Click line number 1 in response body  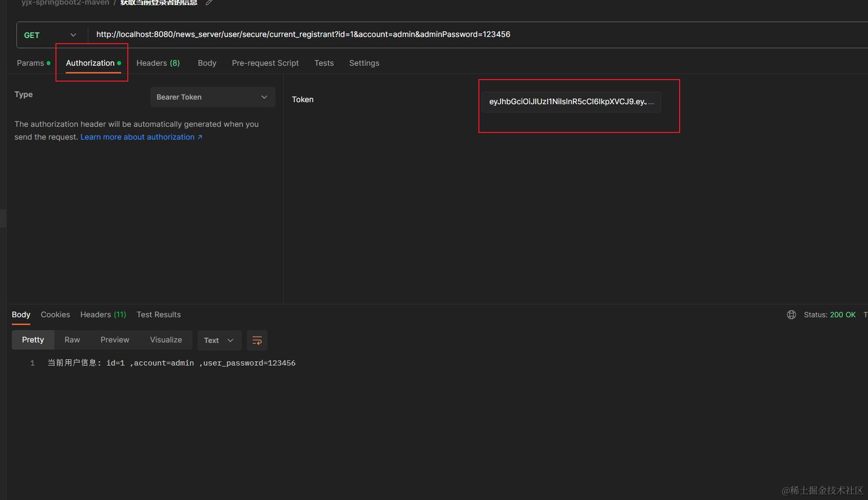32,363
